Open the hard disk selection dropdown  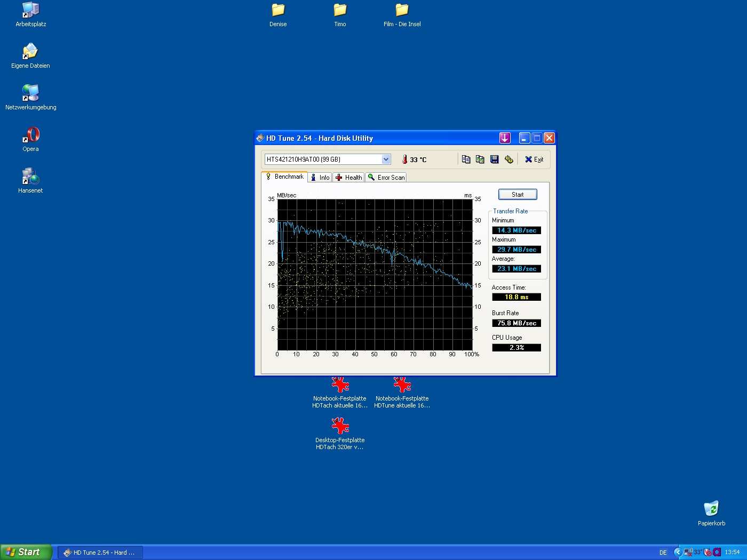click(x=386, y=159)
